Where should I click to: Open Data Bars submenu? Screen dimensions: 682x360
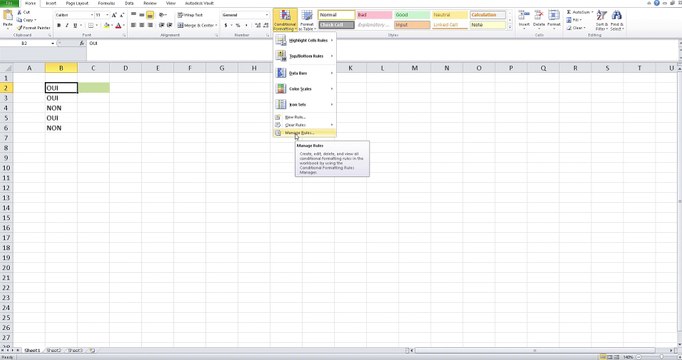[305, 73]
